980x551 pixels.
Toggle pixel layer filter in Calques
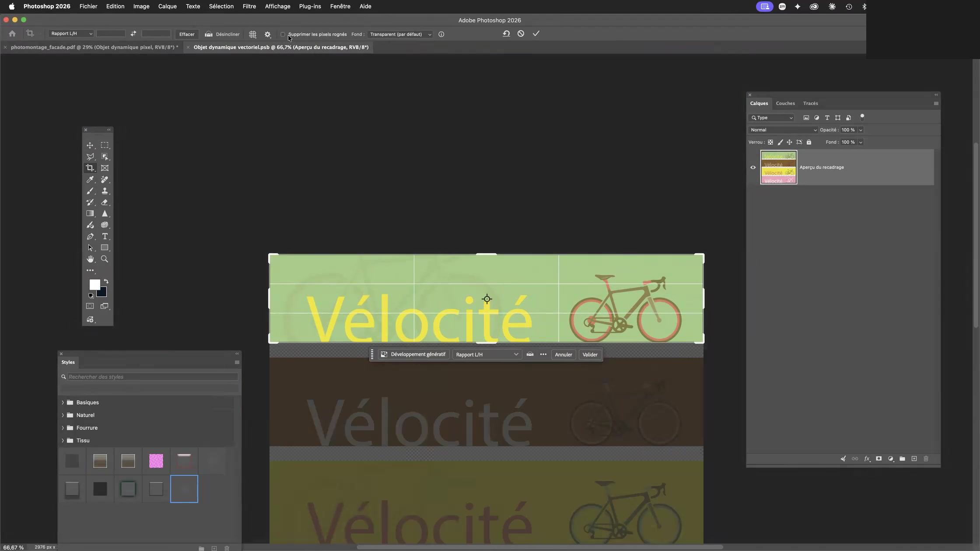pos(806,118)
